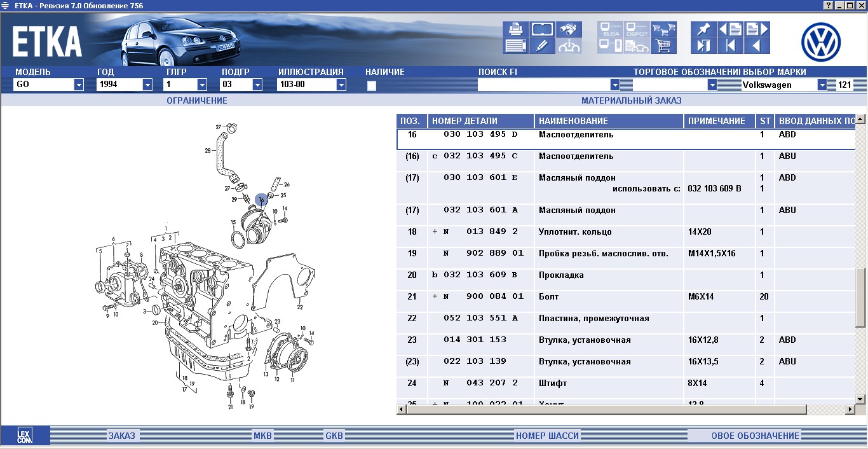This screenshot has height=449, width=868.
Task: Open vehicle info icon with car
Action: click(569, 46)
